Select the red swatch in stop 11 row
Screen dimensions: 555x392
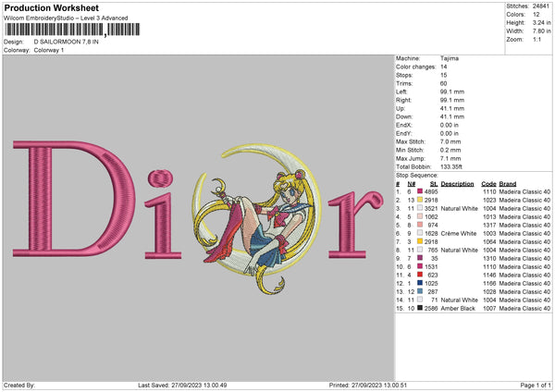(421, 275)
